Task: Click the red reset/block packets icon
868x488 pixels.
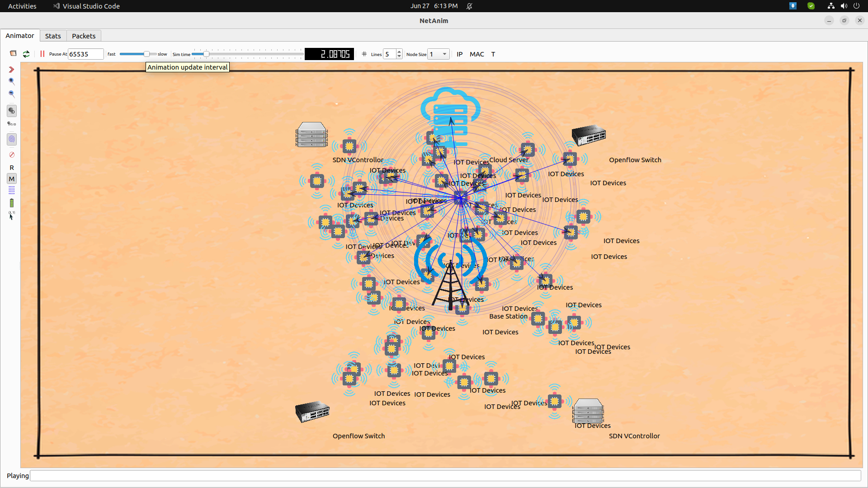Action: tap(12, 155)
